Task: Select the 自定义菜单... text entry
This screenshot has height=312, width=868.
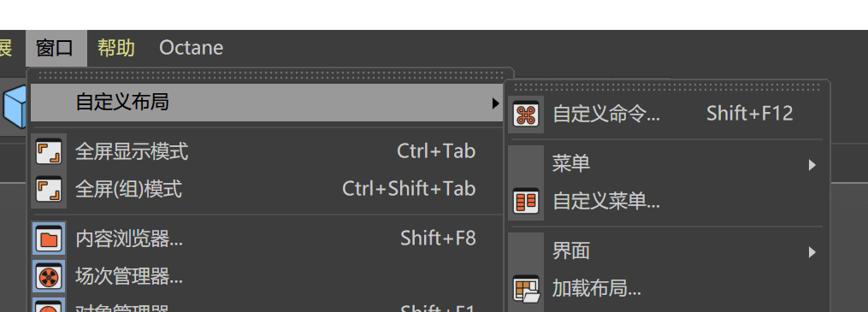Action: click(606, 202)
